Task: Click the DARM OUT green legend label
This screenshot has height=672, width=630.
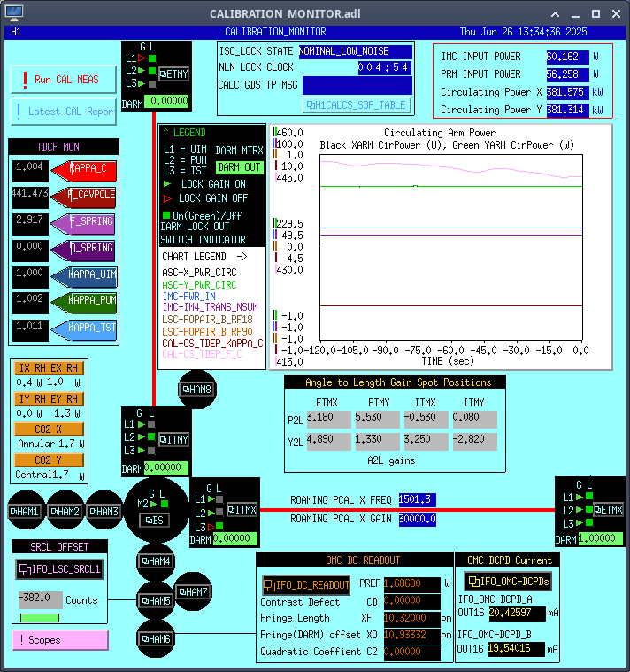Action: pyautogui.click(x=240, y=167)
